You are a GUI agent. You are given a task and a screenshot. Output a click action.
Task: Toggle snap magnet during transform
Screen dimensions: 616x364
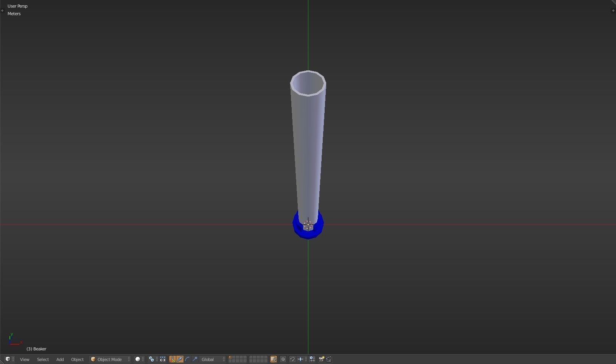pos(292,359)
